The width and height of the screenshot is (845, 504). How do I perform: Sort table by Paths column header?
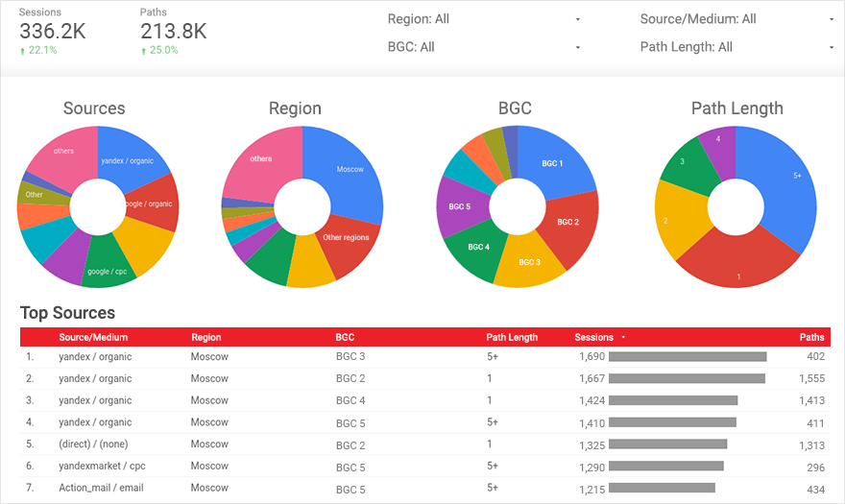click(x=811, y=337)
